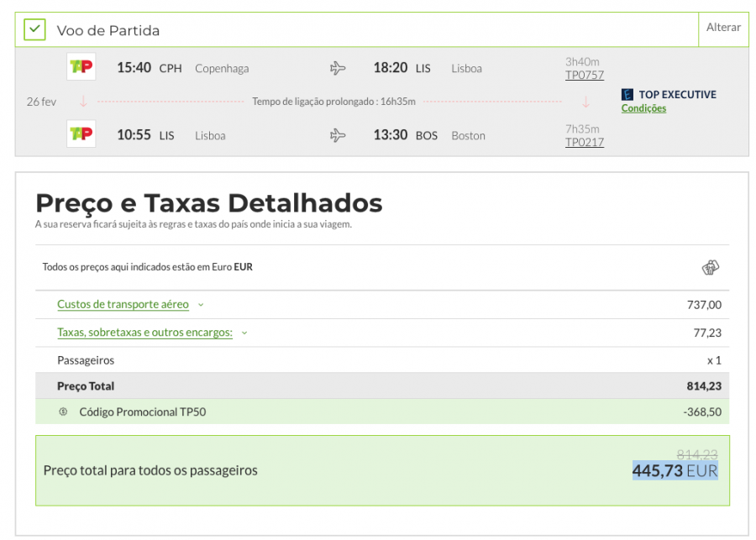Click the Alterar button

coord(722,28)
